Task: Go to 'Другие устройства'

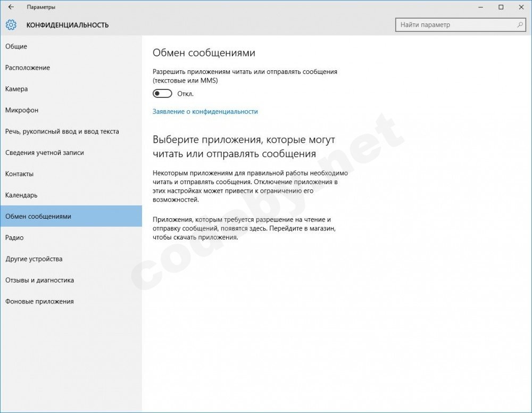Action: click(x=71, y=259)
